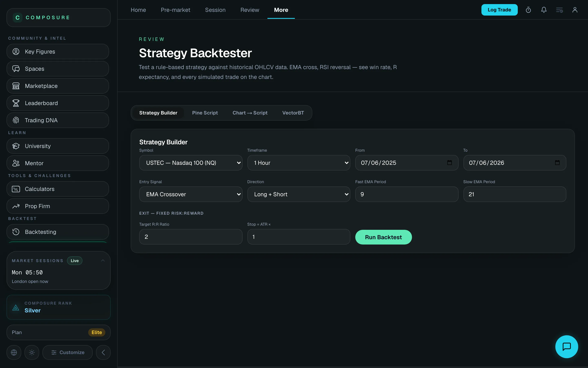This screenshot has width=588, height=368.
Task: Open Key Figures in sidebar
Action: point(58,52)
